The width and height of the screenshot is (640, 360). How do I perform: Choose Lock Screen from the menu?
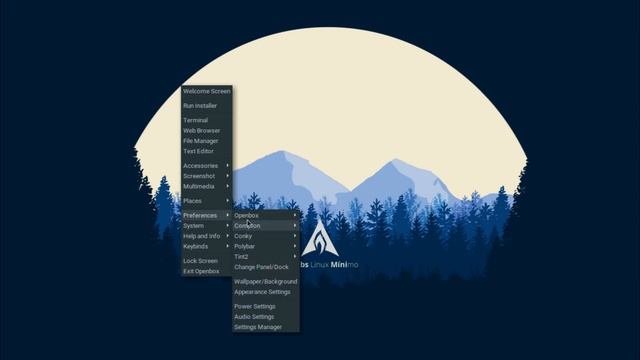(x=207, y=261)
